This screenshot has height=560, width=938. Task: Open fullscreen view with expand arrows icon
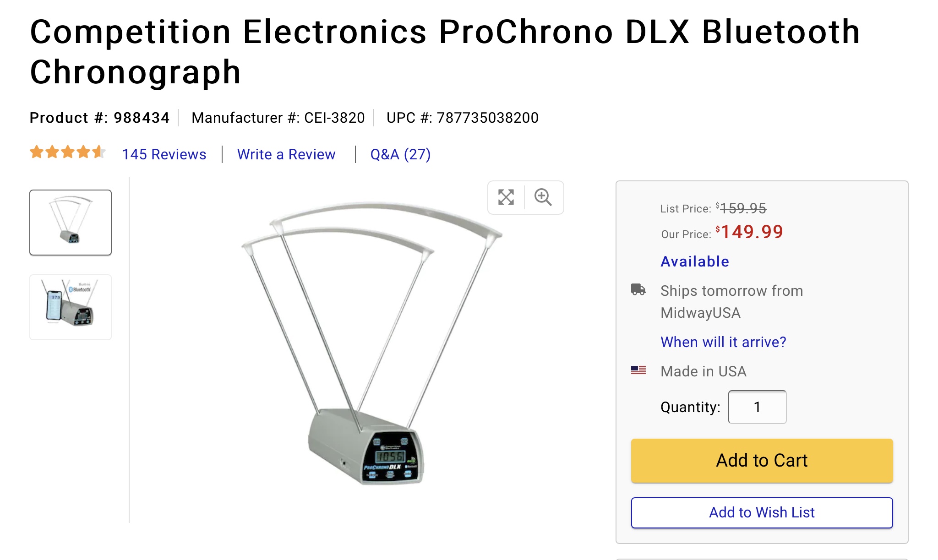[x=506, y=197]
